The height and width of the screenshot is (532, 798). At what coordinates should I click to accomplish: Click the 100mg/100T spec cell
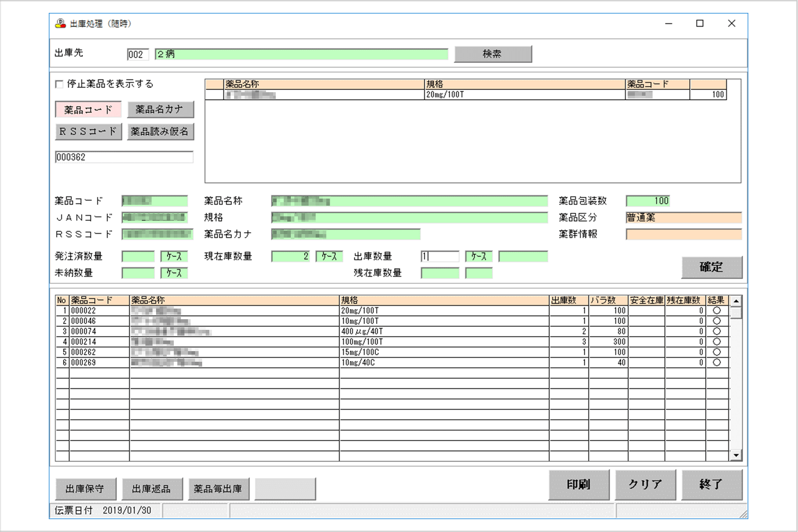[x=444, y=342]
